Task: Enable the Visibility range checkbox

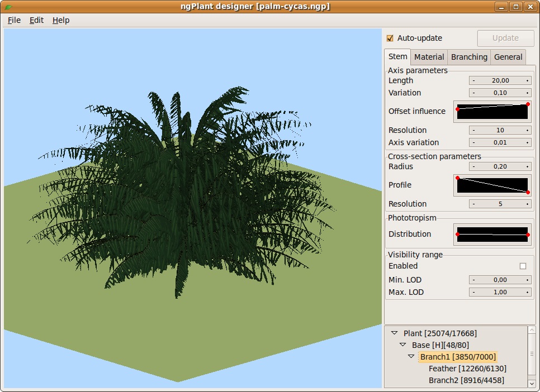Action: (523, 266)
